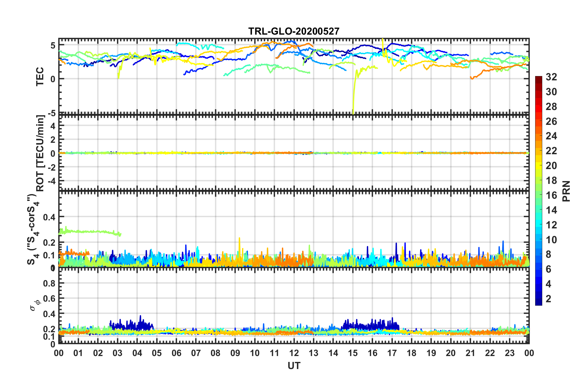Click the 18 tick label on UT axis

click(411, 353)
